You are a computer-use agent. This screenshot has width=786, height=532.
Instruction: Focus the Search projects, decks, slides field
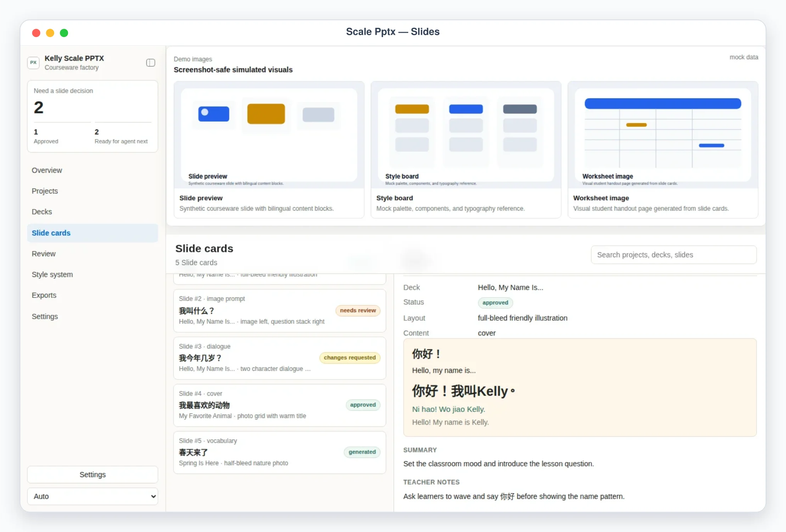674,255
